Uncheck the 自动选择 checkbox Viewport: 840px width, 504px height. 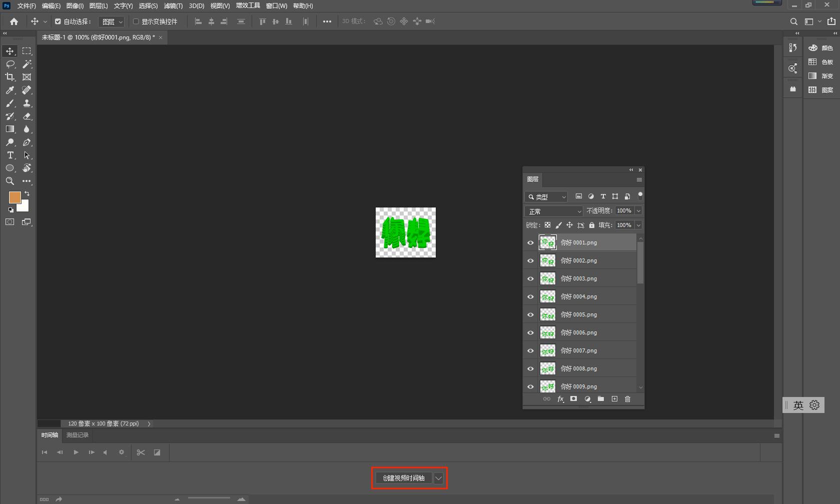tap(58, 21)
